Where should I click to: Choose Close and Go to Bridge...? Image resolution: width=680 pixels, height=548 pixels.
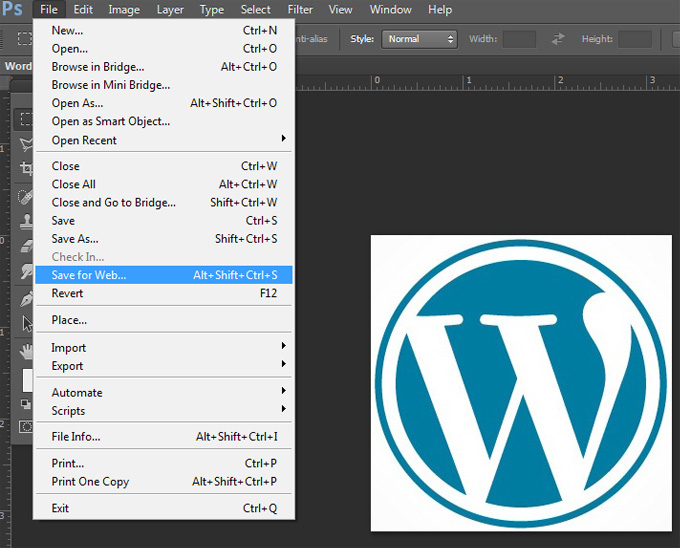(164, 202)
